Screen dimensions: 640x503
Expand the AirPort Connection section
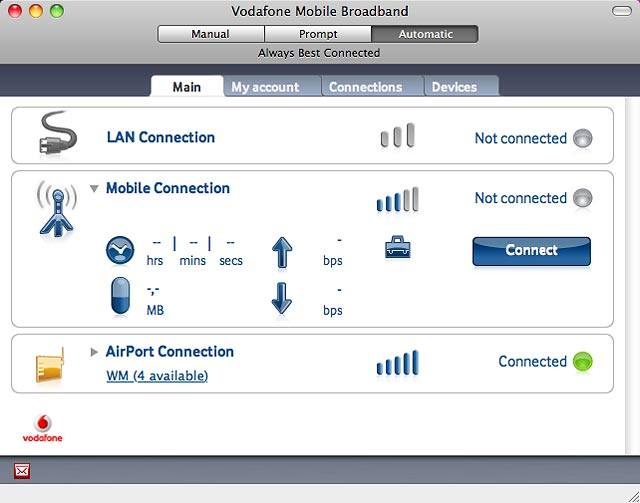coord(94,352)
